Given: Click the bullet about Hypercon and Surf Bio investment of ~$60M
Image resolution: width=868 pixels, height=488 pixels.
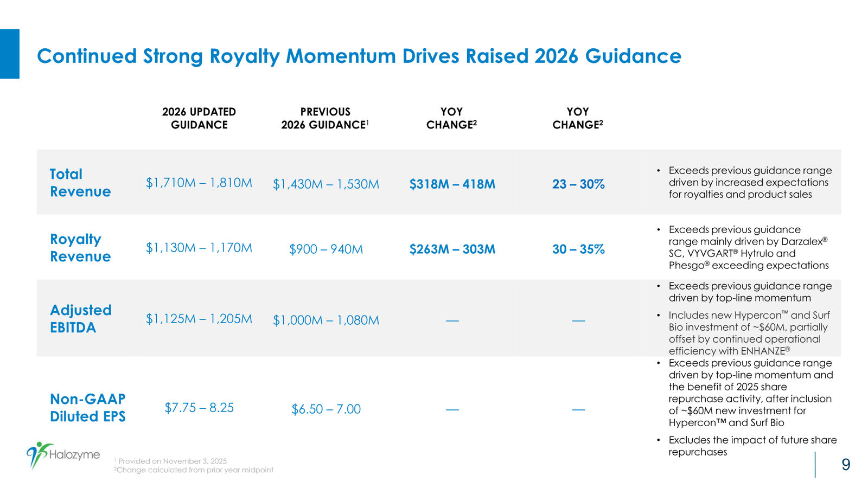Looking at the screenshot, I should 743,333.
